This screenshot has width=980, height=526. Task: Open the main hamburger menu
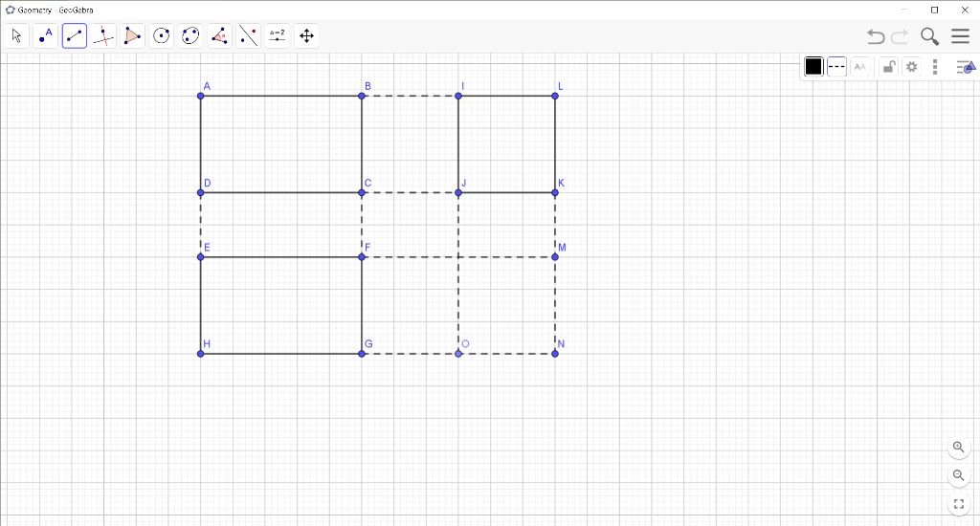961,35
